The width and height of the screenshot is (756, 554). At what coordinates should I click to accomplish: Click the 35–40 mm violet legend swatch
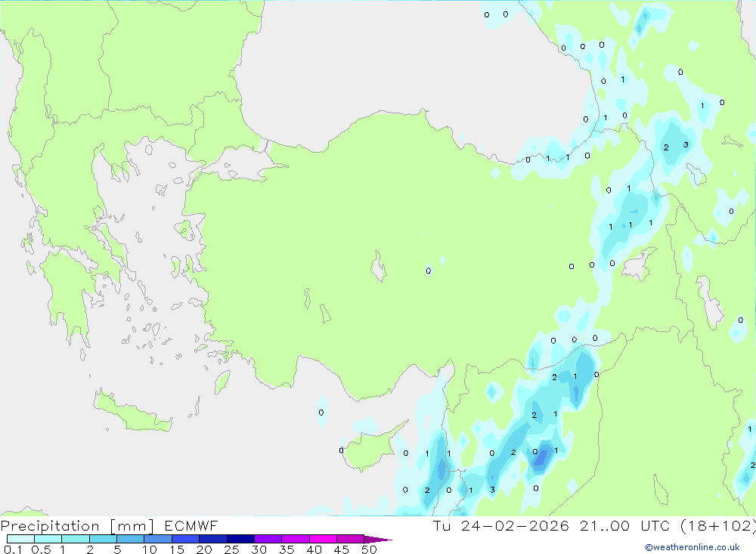click(296, 539)
